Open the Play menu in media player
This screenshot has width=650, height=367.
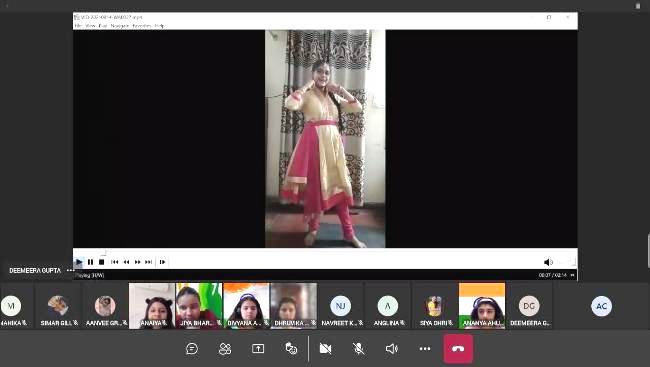pyautogui.click(x=103, y=26)
